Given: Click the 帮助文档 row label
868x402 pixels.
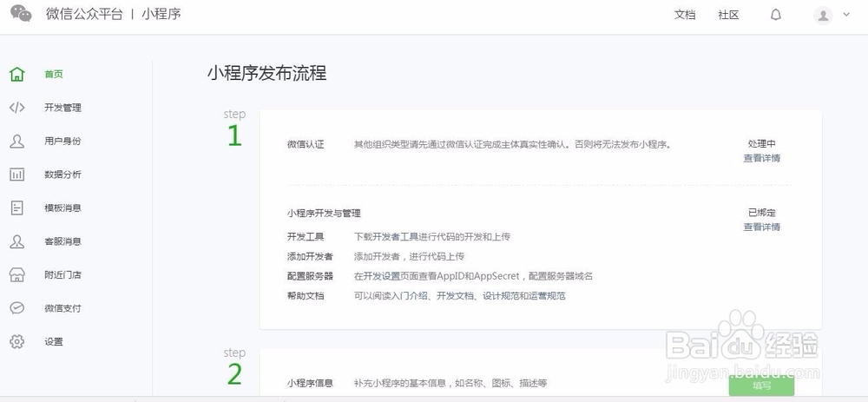Looking at the screenshot, I should (306, 296).
